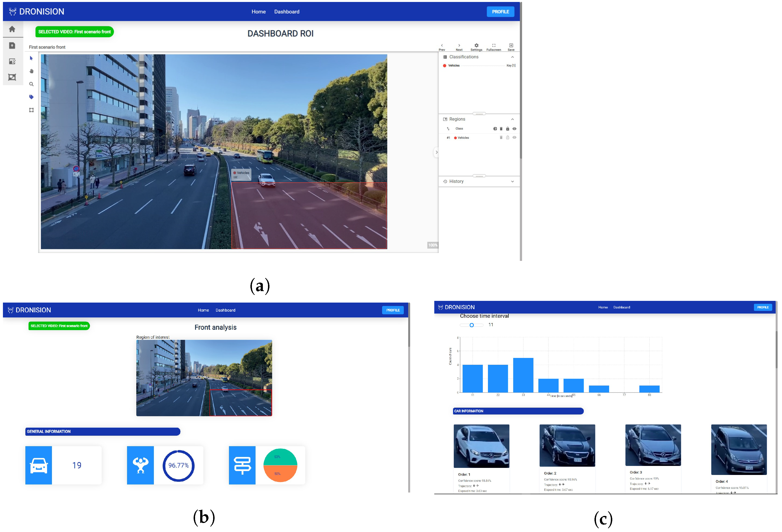Select the pointer tool in annotation toolbar
The image size is (782, 532).
click(31, 58)
